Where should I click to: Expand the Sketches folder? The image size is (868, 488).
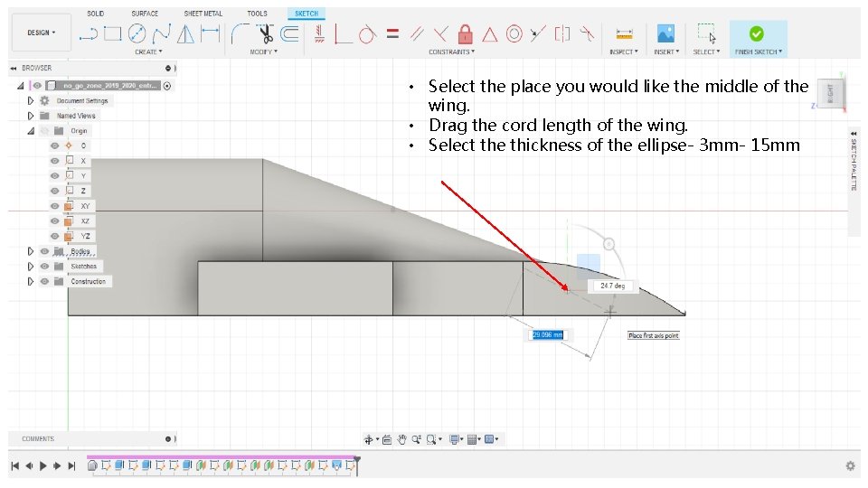click(x=31, y=266)
